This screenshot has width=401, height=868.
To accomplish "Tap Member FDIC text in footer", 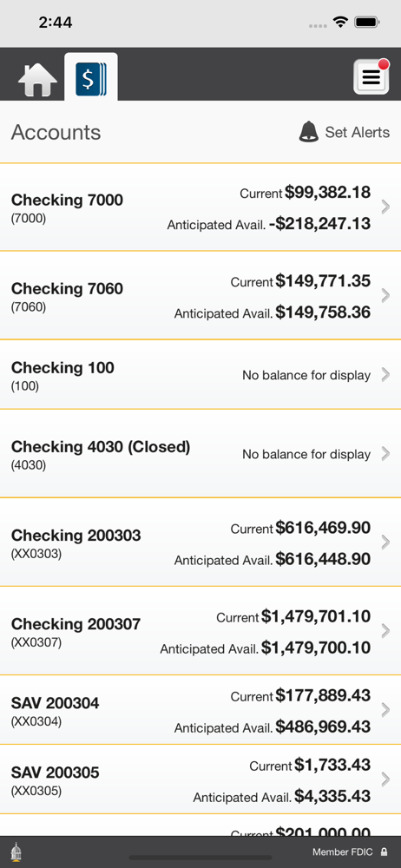I will (x=342, y=852).
